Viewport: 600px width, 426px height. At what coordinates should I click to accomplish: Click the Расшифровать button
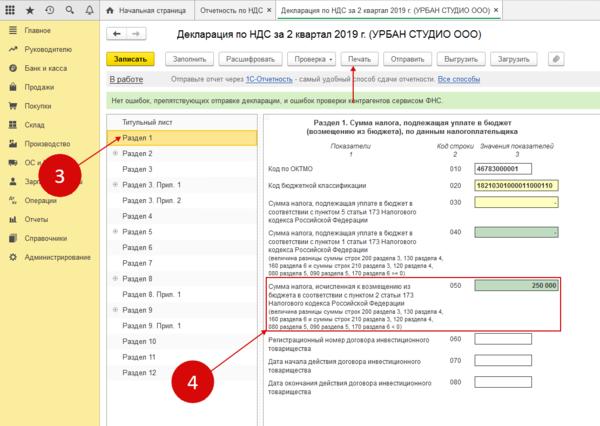tap(250, 59)
